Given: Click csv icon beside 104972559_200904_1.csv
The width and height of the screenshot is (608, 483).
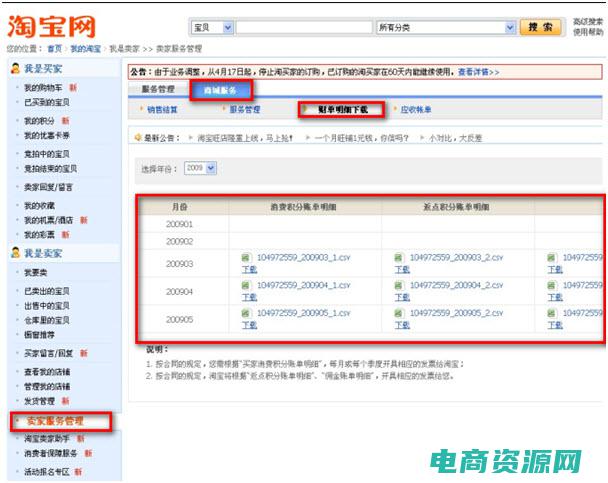Looking at the screenshot, I should [x=245, y=285].
